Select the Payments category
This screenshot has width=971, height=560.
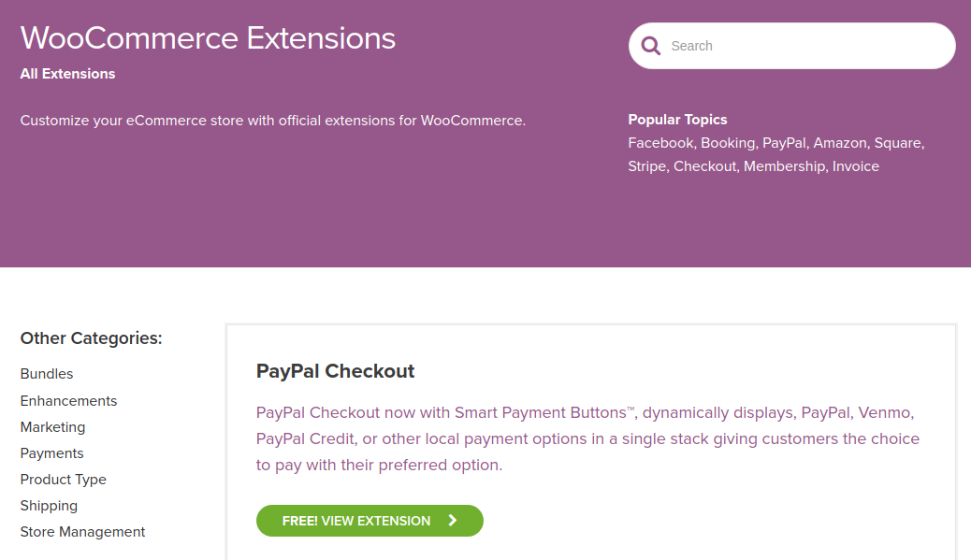coord(51,452)
